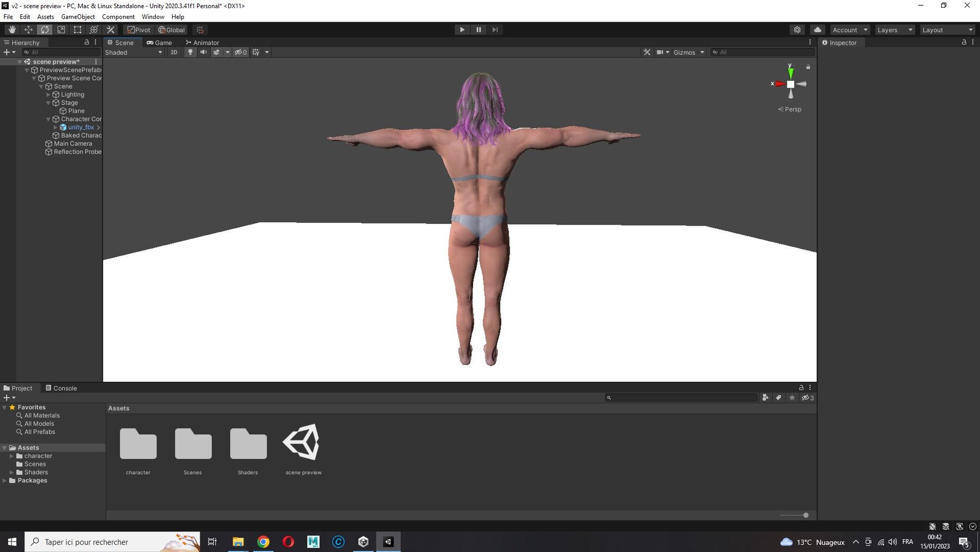The width and height of the screenshot is (980, 552).
Task: Click the Project search by label icon
Action: (779, 398)
